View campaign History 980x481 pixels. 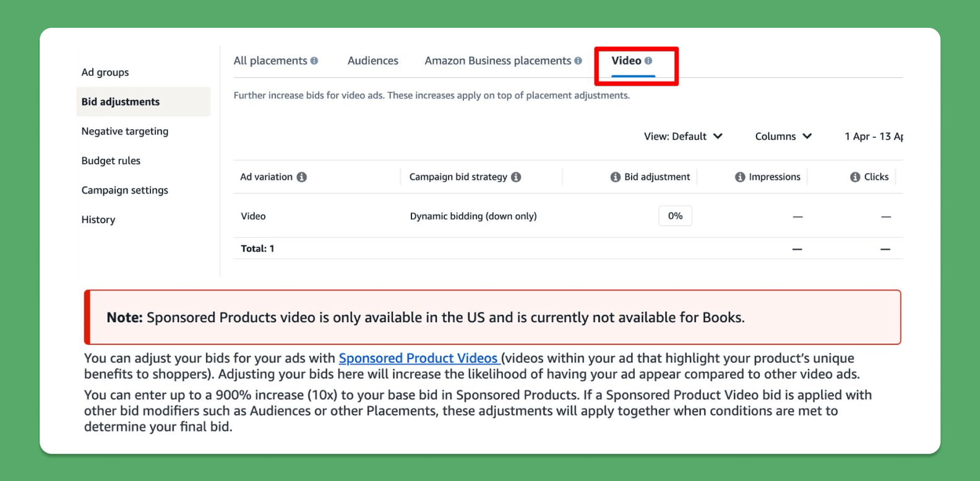tap(98, 219)
